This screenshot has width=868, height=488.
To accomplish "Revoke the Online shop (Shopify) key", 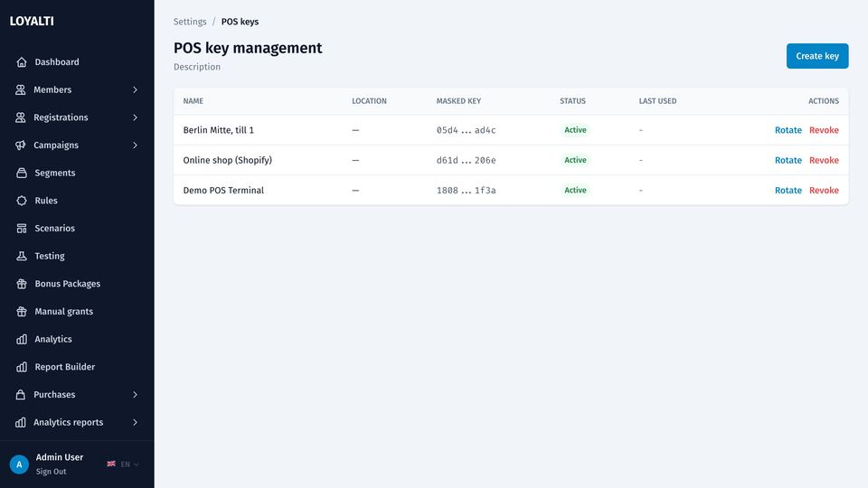I will [x=824, y=160].
